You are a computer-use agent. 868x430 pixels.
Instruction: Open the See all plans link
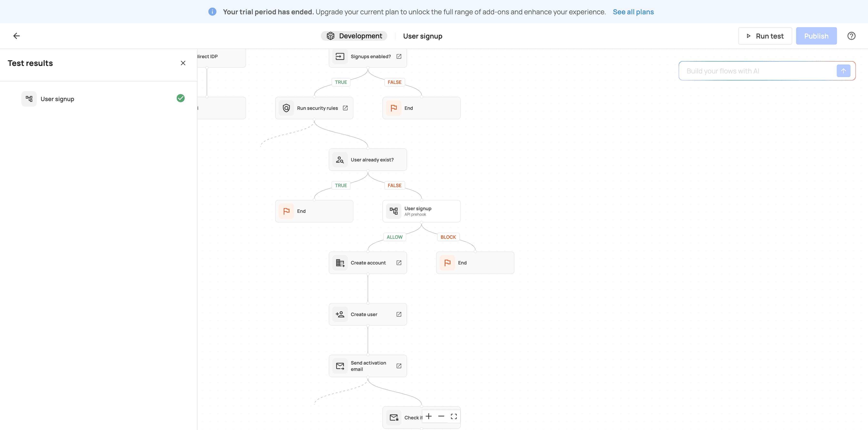click(633, 12)
